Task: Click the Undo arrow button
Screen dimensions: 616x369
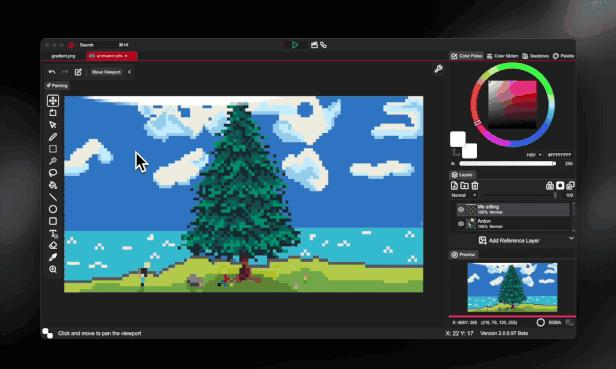Action: 52,72
